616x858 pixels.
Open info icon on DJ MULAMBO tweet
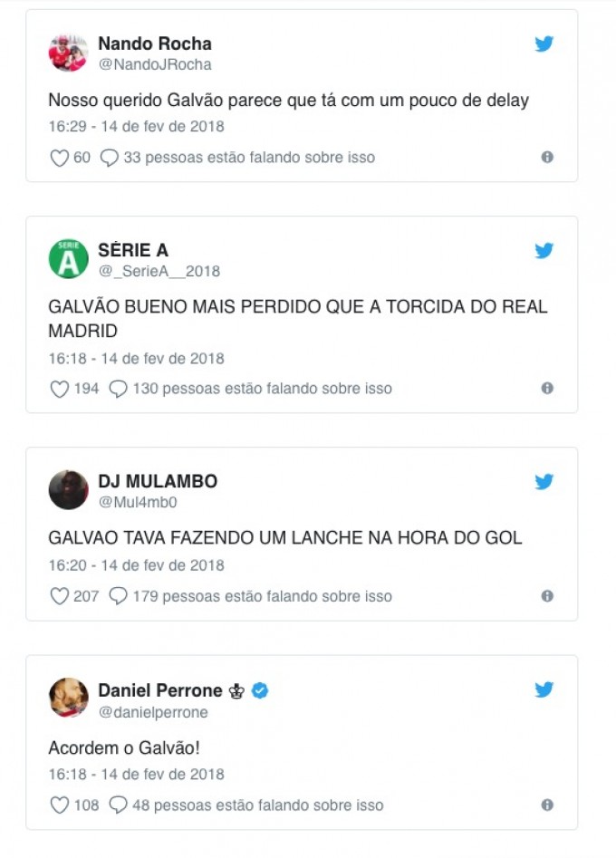pos(547,596)
